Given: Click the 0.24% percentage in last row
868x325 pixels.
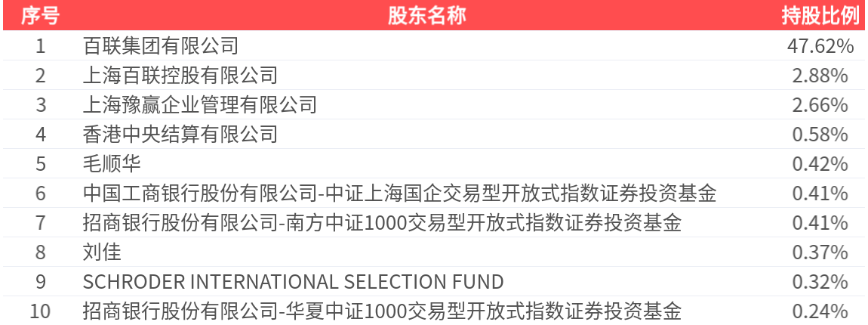Looking at the screenshot, I should coord(820,311).
